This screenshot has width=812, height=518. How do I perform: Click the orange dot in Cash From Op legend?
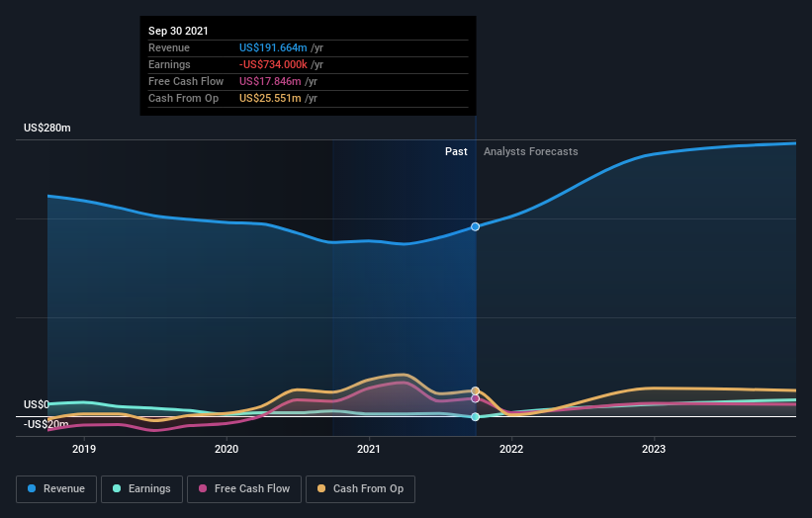click(x=321, y=488)
